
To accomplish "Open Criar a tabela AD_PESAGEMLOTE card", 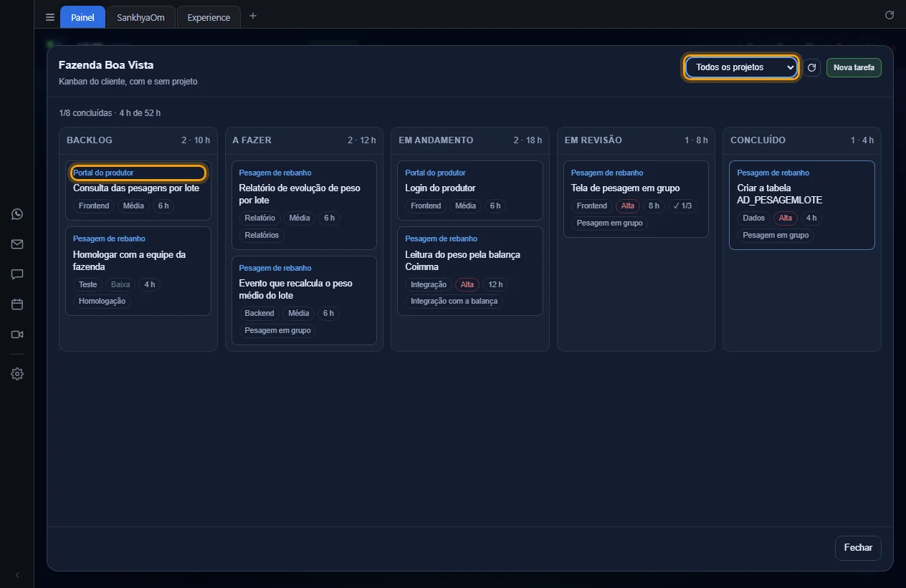I will click(802, 205).
